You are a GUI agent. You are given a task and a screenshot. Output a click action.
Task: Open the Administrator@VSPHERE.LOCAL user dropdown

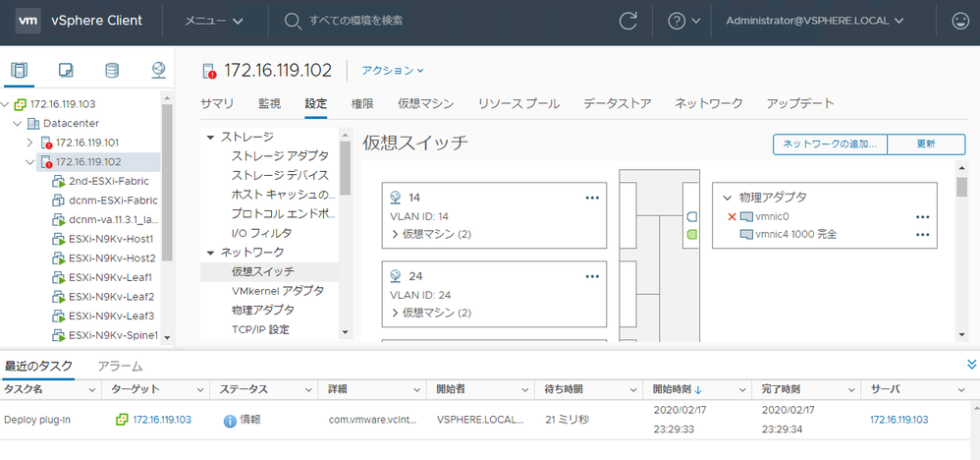(x=815, y=21)
